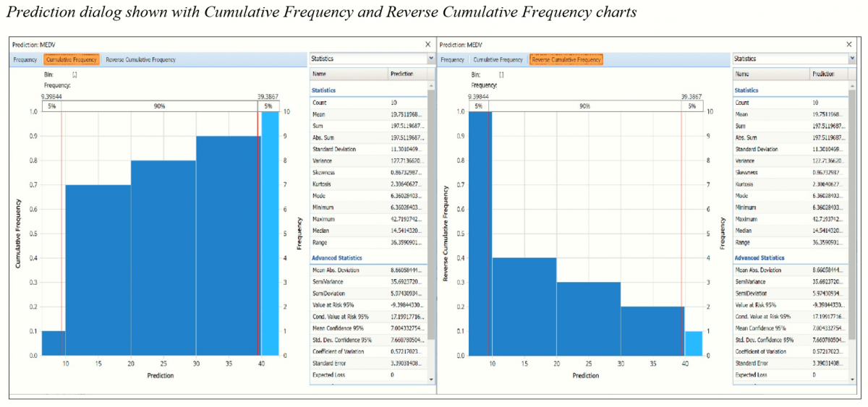
Task: Click left chart's upper red percentile line at 39.3867
Action: pyautogui.click(x=258, y=231)
